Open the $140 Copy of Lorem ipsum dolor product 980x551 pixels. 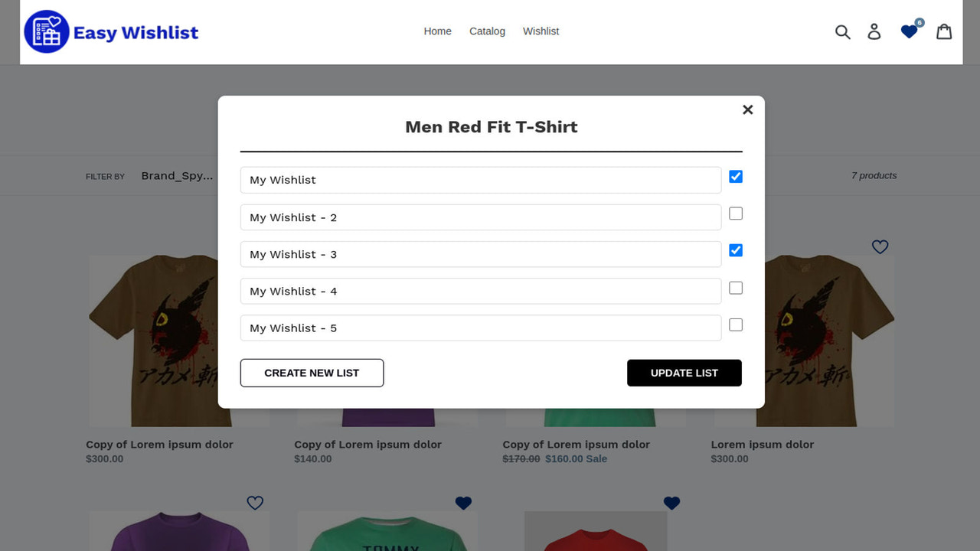(367, 444)
